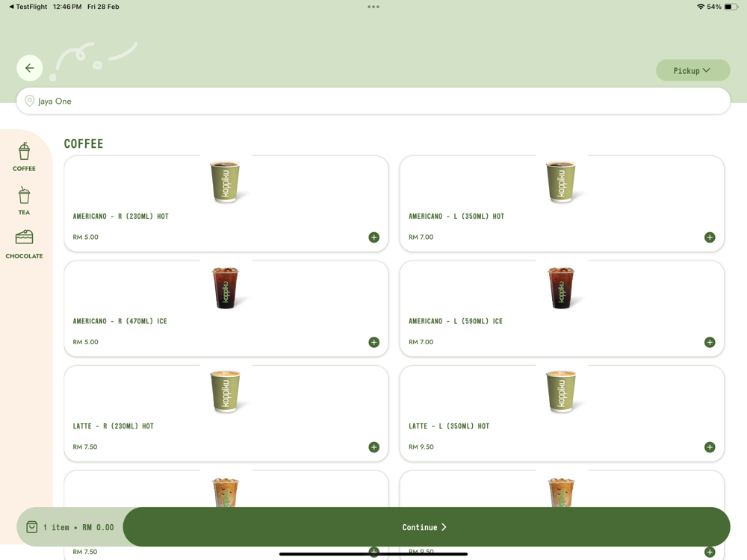The height and width of the screenshot is (560, 747).
Task: Add Americano R (230ML) Hot to cart
Action: point(374,237)
